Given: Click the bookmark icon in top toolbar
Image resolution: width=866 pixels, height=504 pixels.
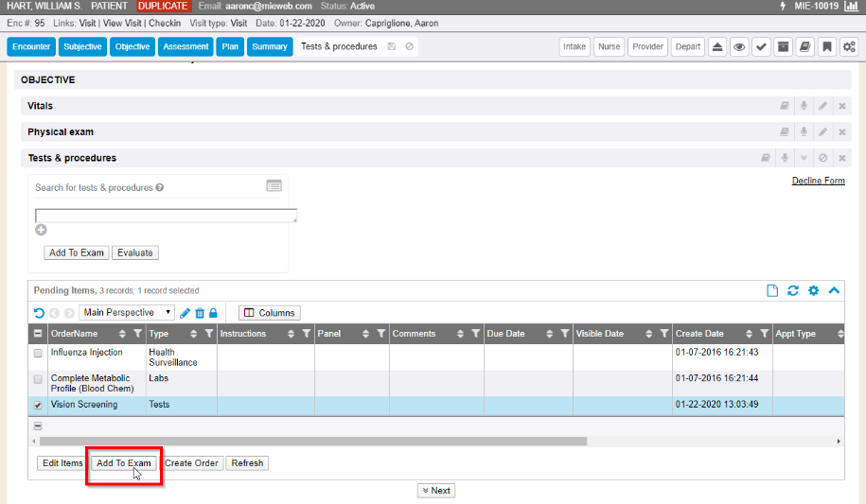Looking at the screenshot, I should coord(826,46).
